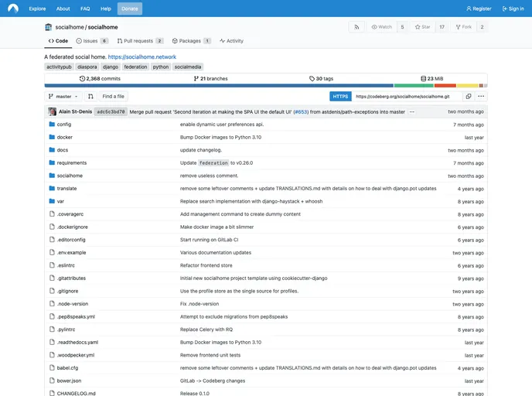Click the Codeberg mountain logo
The image size is (532, 396).
tap(13, 9)
